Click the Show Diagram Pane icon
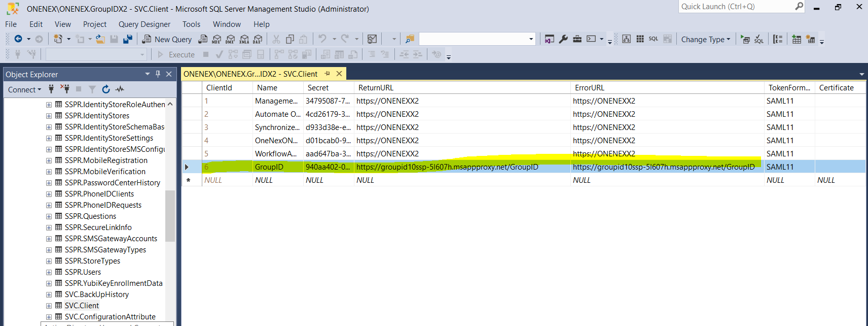 627,39
